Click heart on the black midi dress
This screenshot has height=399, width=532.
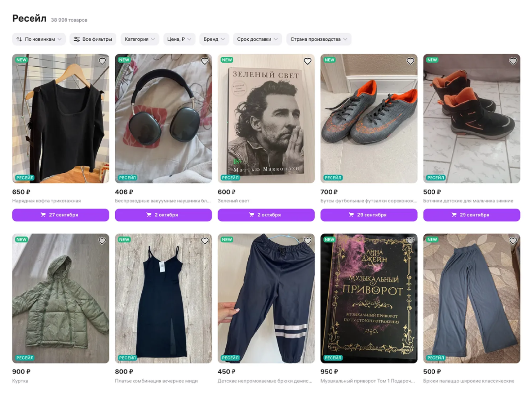205,241
